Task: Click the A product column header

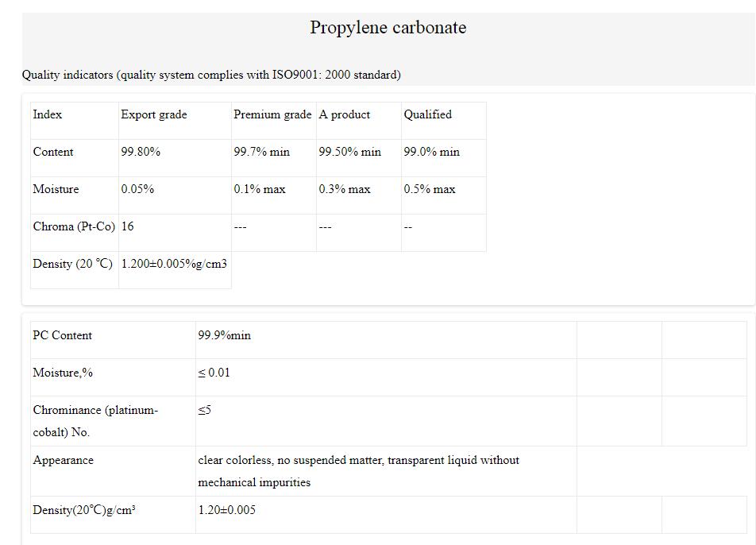Action: [345, 114]
